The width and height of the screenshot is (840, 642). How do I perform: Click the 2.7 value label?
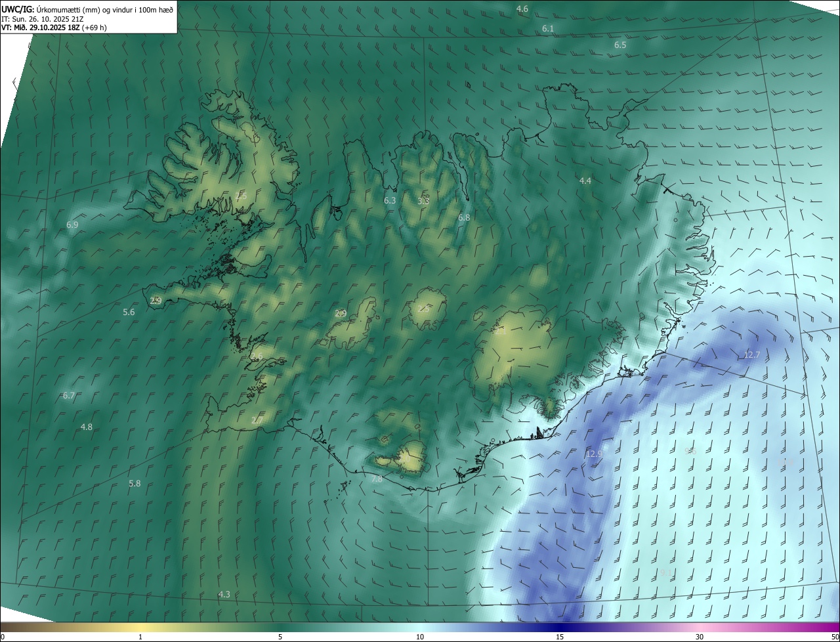click(x=257, y=420)
